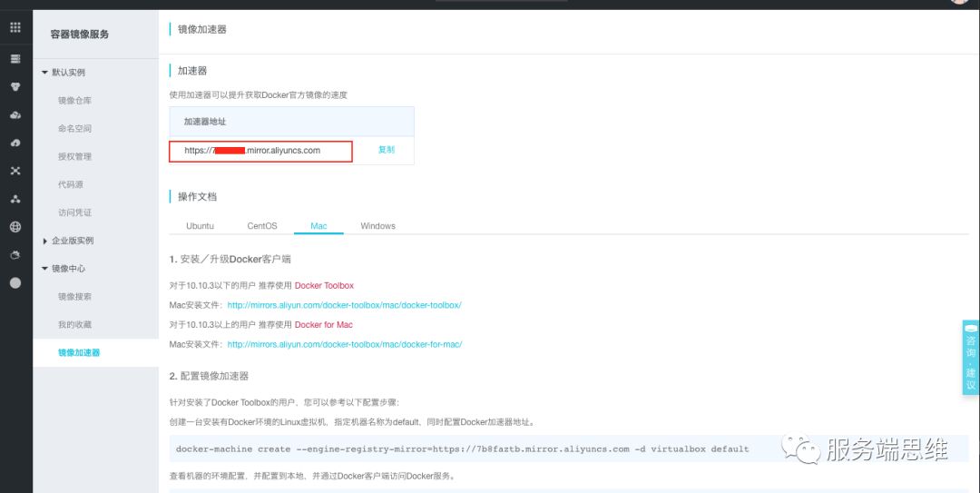
Task: Click the 操作文档 section heading
Action: (198, 197)
